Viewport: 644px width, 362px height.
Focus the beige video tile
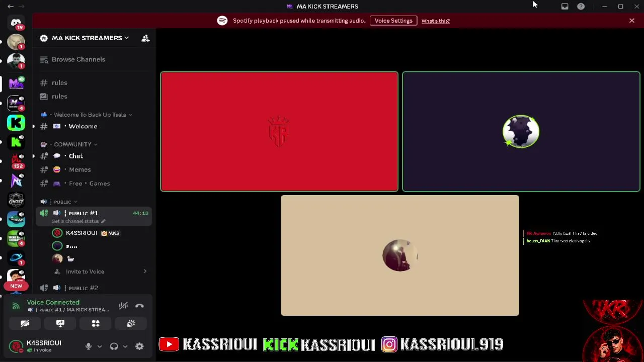coord(400,255)
